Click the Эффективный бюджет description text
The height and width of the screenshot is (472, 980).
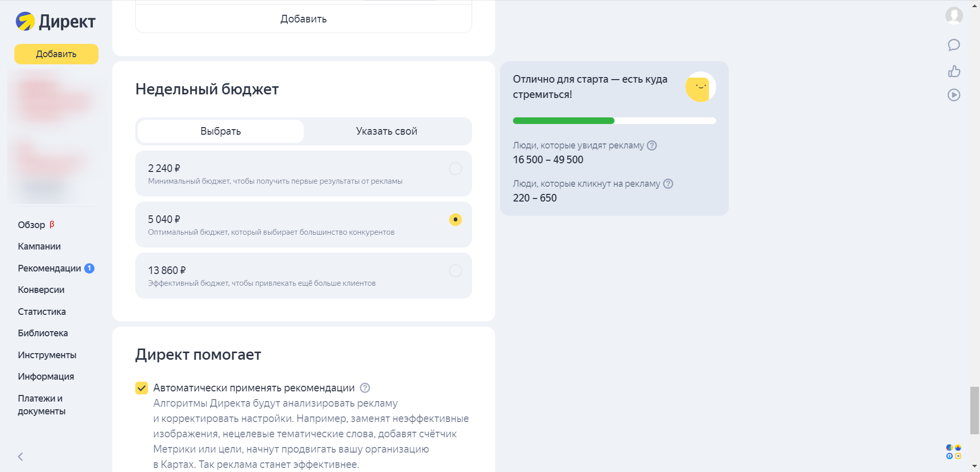point(262,283)
